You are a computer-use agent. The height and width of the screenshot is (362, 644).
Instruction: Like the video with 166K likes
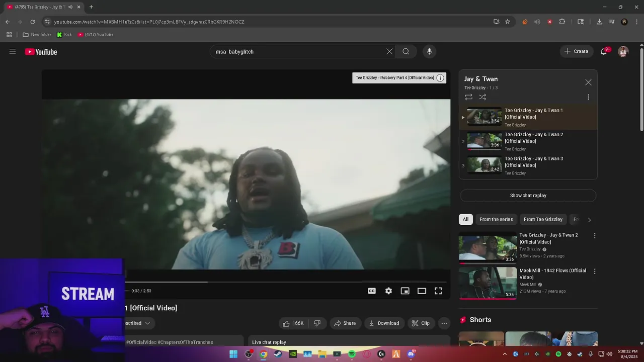click(x=293, y=323)
